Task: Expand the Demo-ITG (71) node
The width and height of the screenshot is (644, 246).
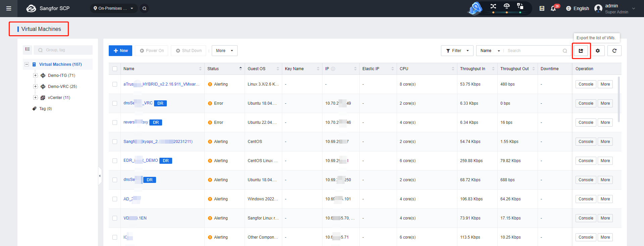Action: click(x=35, y=76)
